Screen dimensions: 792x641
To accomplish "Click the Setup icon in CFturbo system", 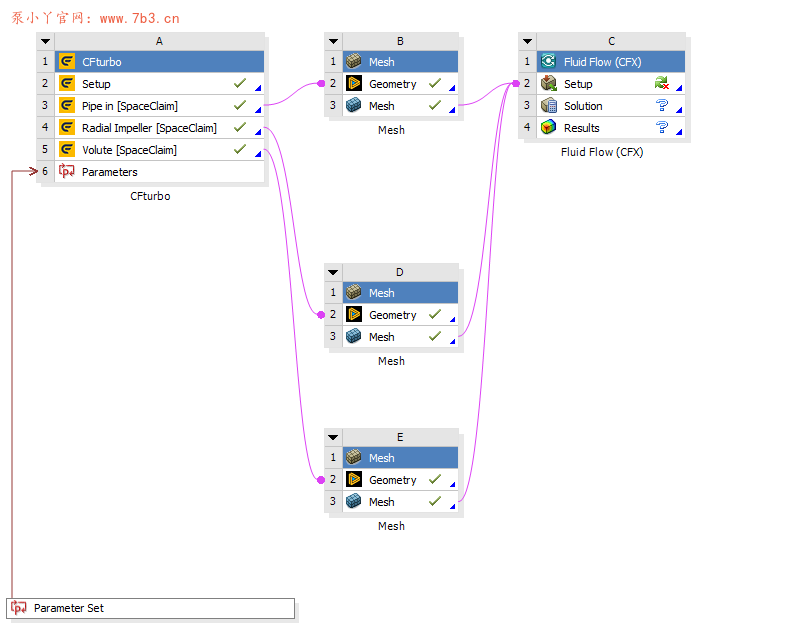I will pos(67,83).
